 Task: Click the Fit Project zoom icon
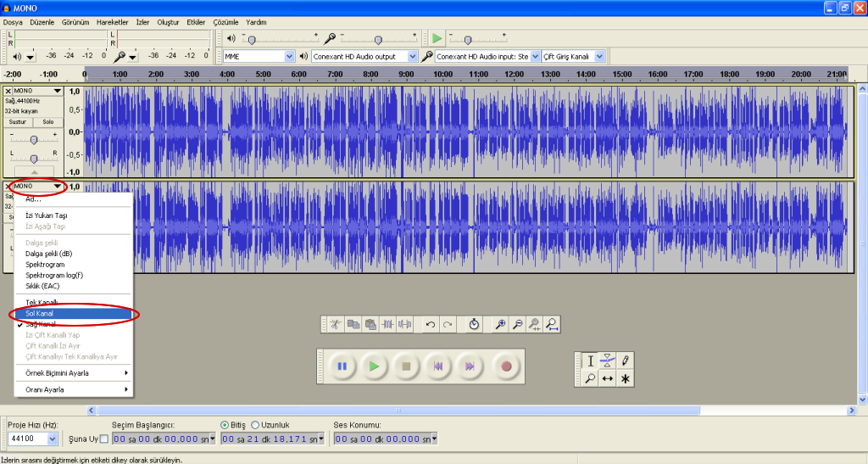pyautogui.click(x=551, y=325)
